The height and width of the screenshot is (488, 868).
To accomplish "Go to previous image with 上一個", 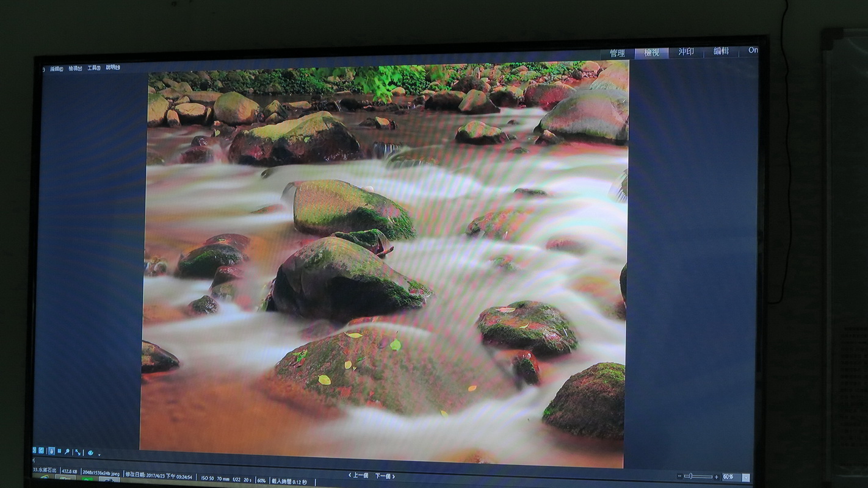I will [x=358, y=475].
